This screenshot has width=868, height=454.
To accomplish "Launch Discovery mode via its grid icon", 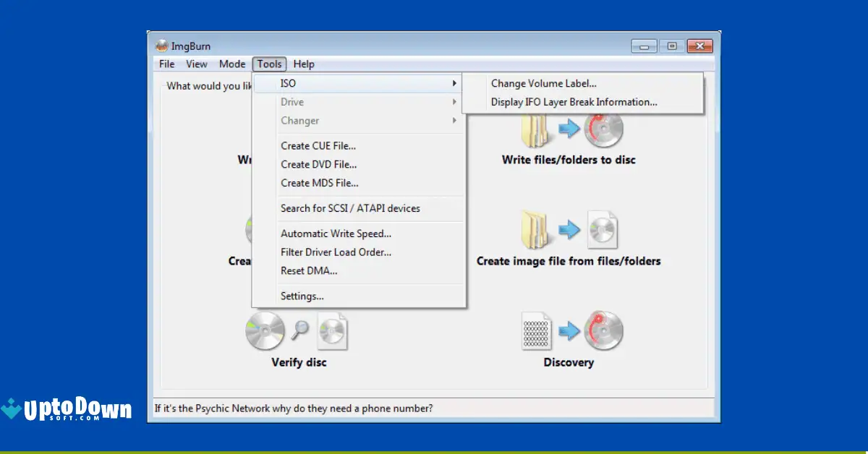I will [x=536, y=330].
